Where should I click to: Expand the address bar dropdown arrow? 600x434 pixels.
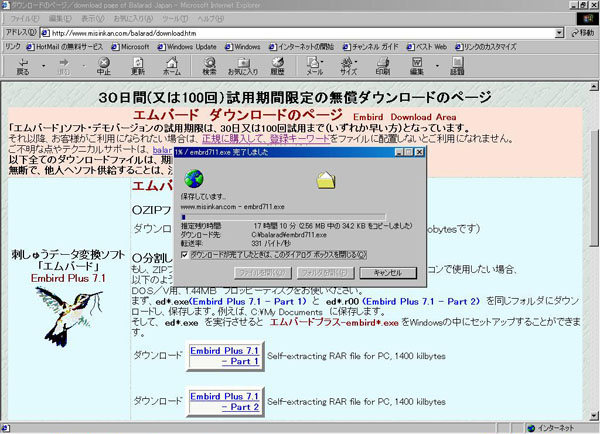(x=559, y=33)
